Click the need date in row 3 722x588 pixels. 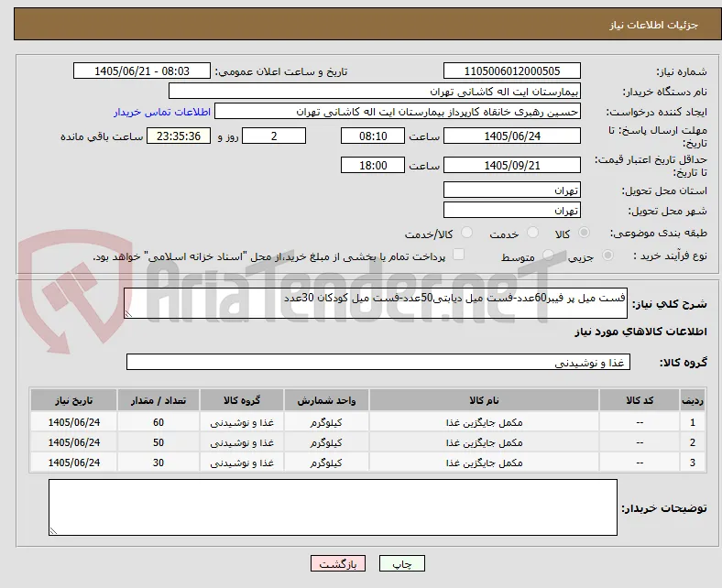(x=74, y=463)
